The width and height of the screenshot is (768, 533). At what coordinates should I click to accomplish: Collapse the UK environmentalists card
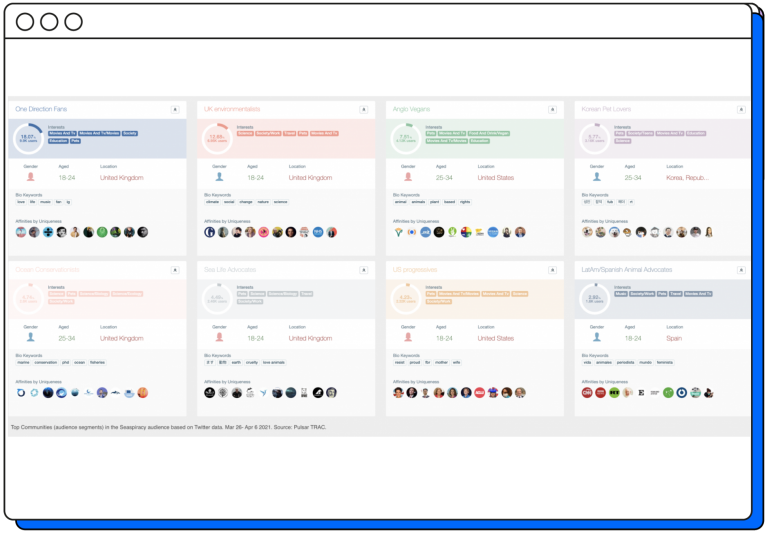pyautogui.click(x=363, y=109)
